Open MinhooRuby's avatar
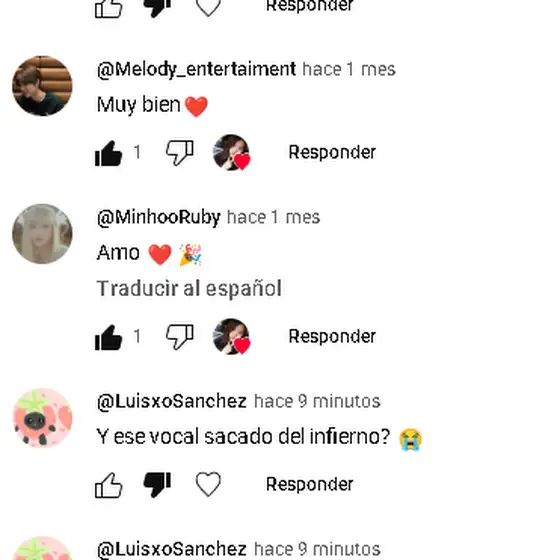Image resolution: width=560 pixels, height=560 pixels. pos(42,234)
